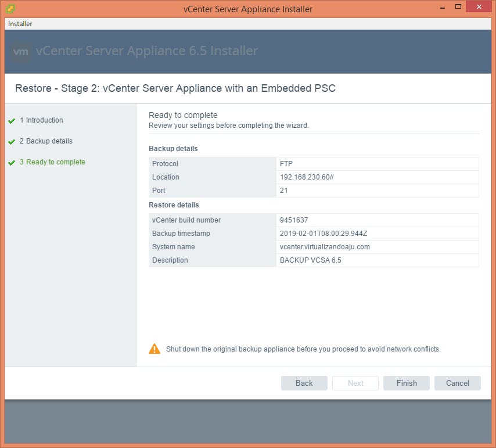Click the green checkmark beside Ready to complete
The width and height of the screenshot is (496, 448).
point(12,163)
